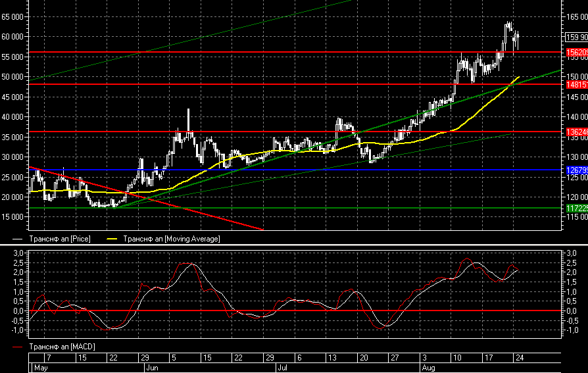Select the Транснф ап [Moving Average] legend text
The image size is (588, 373).
point(172,239)
